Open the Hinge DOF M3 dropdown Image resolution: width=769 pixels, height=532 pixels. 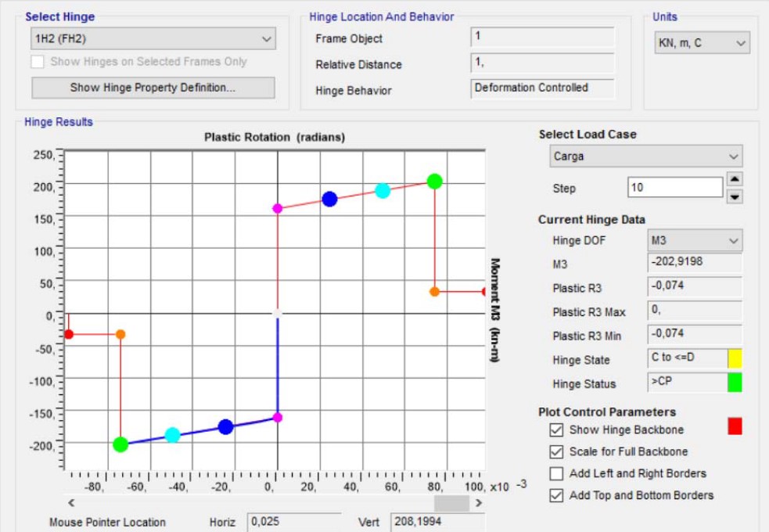click(x=695, y=240)
